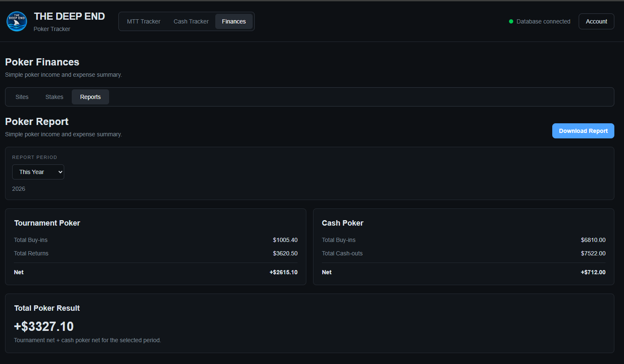Click tournament buy-ins value $1005.40
The image size is (624, 364).
tap(285, 240)
